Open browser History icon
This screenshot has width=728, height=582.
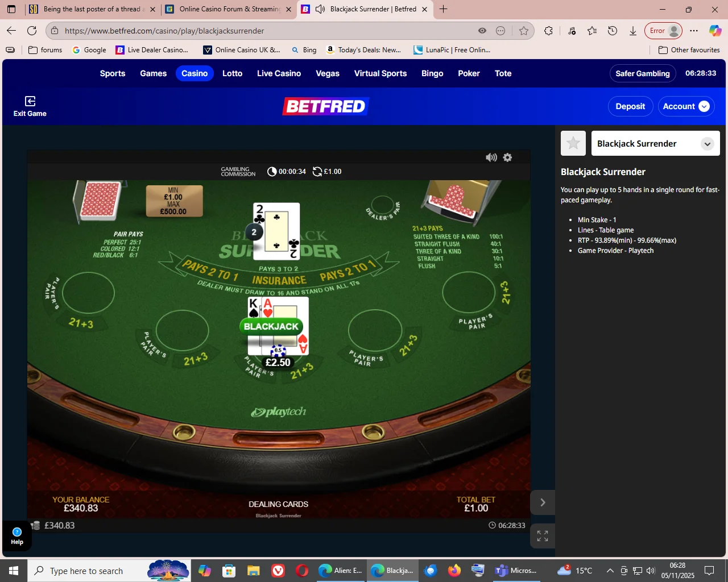(x=613, y=31)
